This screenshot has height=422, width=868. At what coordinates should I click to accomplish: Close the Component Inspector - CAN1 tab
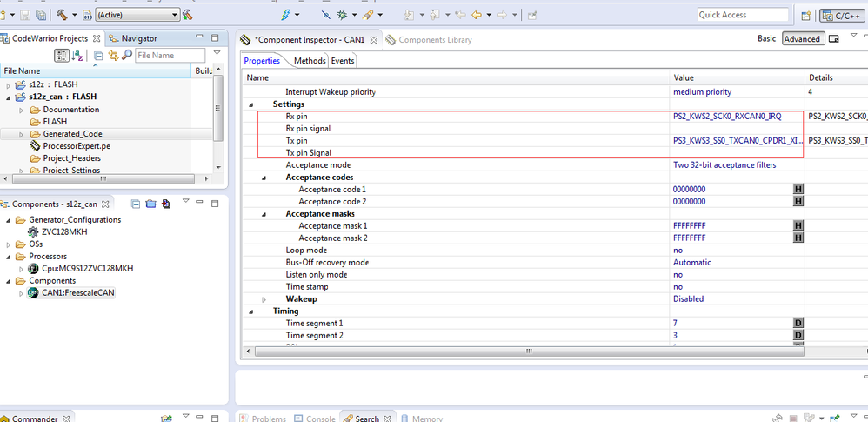pyautogui.click(x=373, y=40)
